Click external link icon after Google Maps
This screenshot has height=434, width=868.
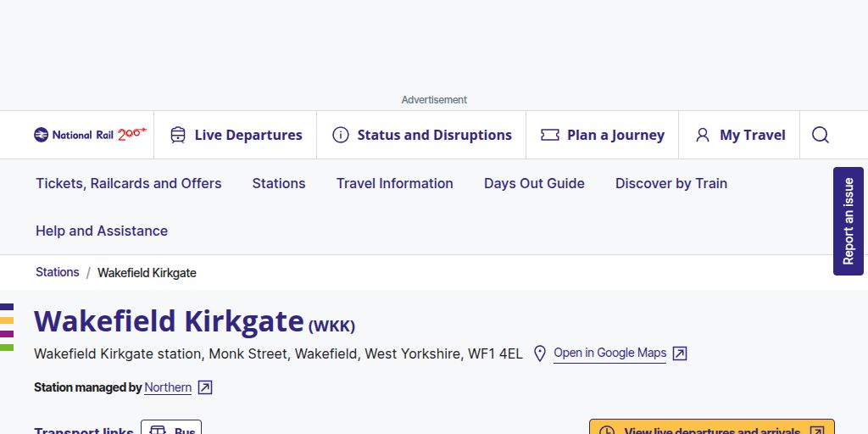coord(680,353)
